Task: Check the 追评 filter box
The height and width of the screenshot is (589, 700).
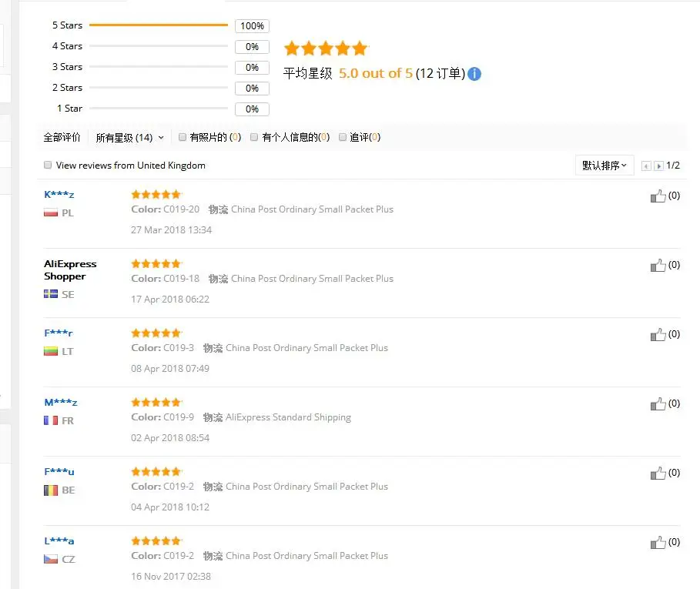Action: (x=343, y=137)
